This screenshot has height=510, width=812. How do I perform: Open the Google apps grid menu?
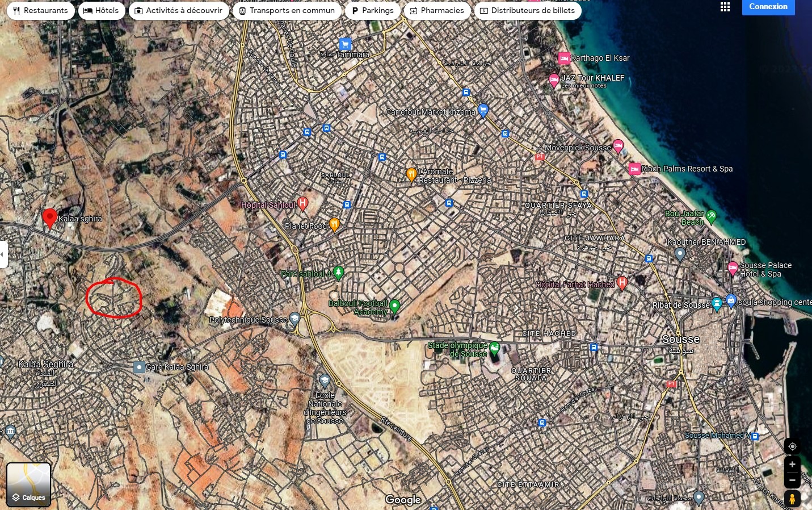coord(725,7)
